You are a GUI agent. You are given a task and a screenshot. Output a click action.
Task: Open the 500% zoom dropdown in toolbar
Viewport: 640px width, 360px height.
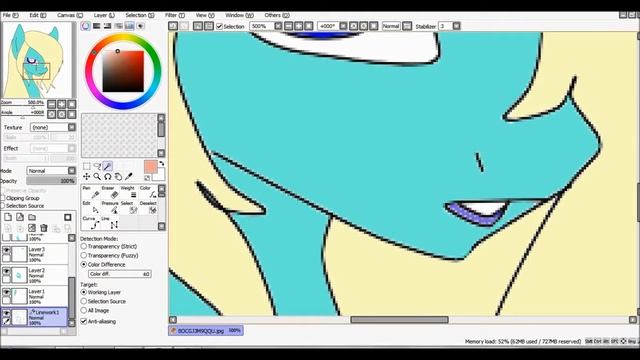tap(278, 26)
